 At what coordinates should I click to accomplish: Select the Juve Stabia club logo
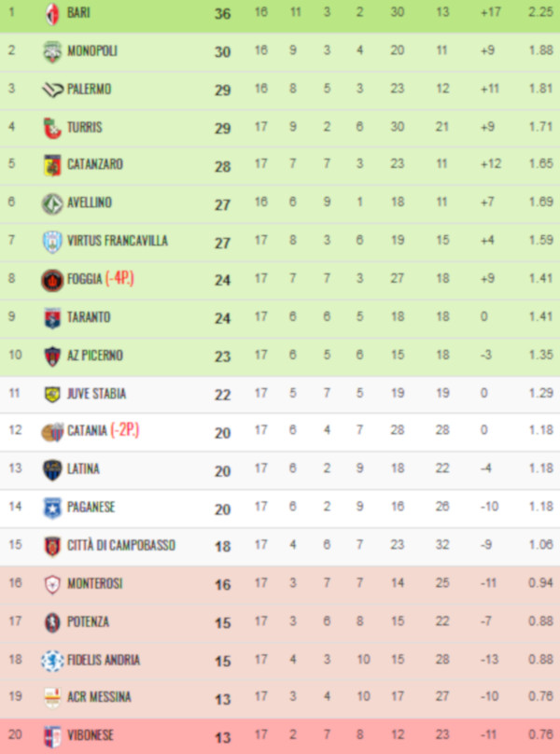[52, 394]
